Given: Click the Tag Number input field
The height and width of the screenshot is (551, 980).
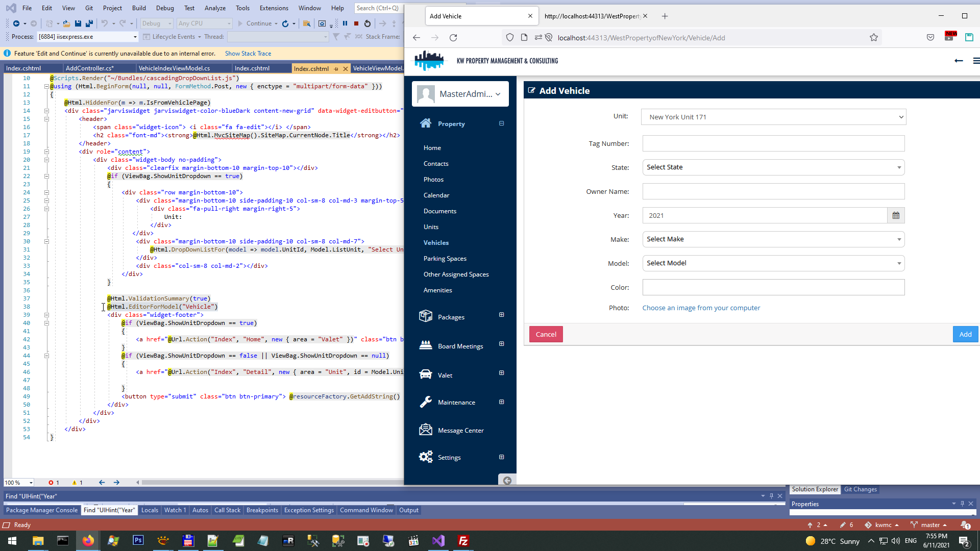Looking at the screenshot, I should (773, 144).
